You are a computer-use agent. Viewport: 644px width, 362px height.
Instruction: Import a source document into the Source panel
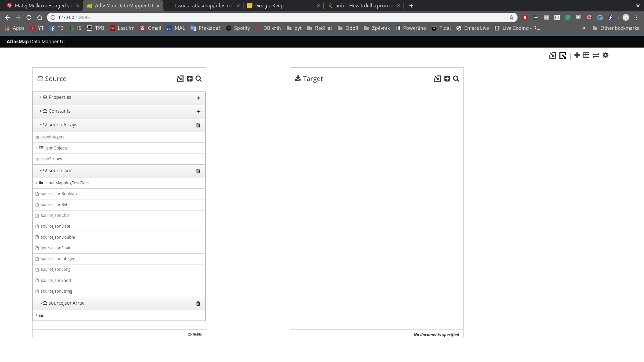click(x=180, y=78)
